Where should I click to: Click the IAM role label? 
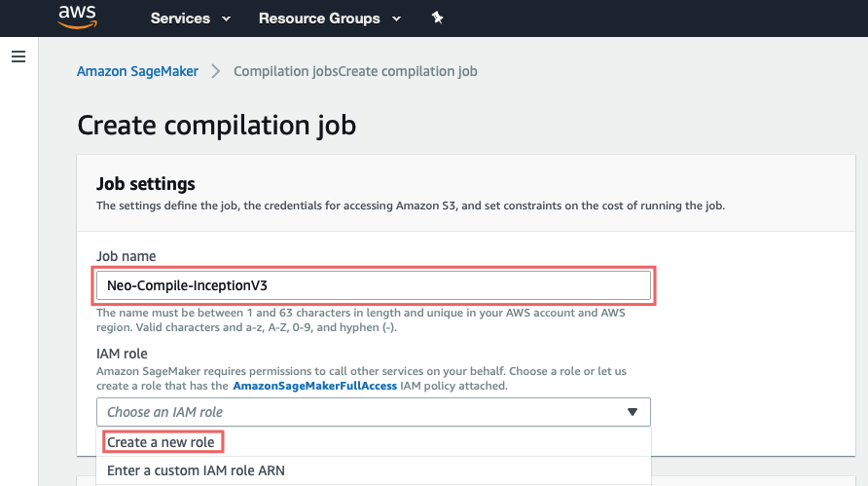click(122, 354)
